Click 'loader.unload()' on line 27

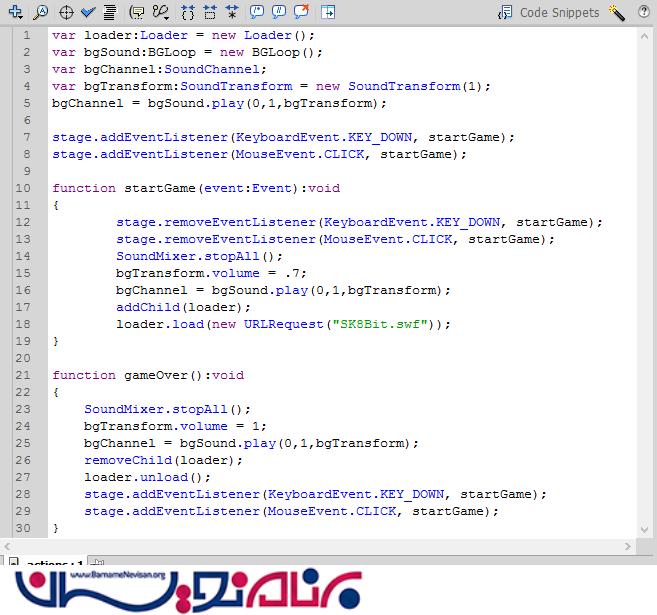point(144,477)
